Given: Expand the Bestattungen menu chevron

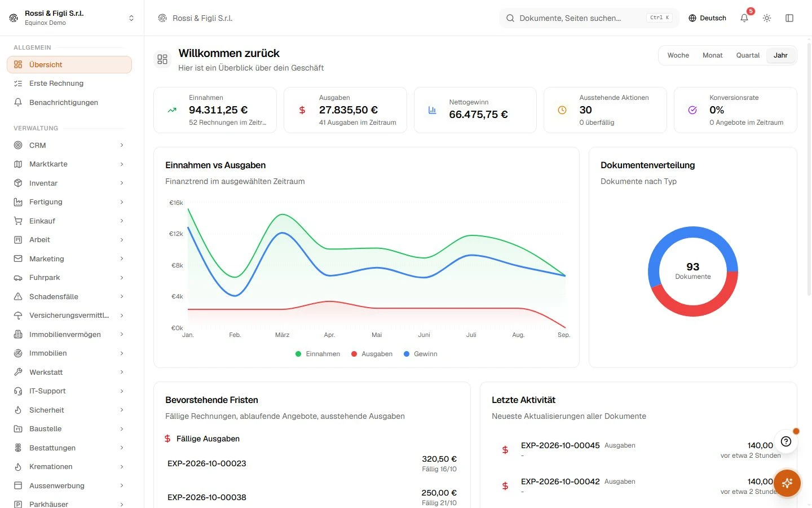Looking at the screenshot, I should [122, 448].
